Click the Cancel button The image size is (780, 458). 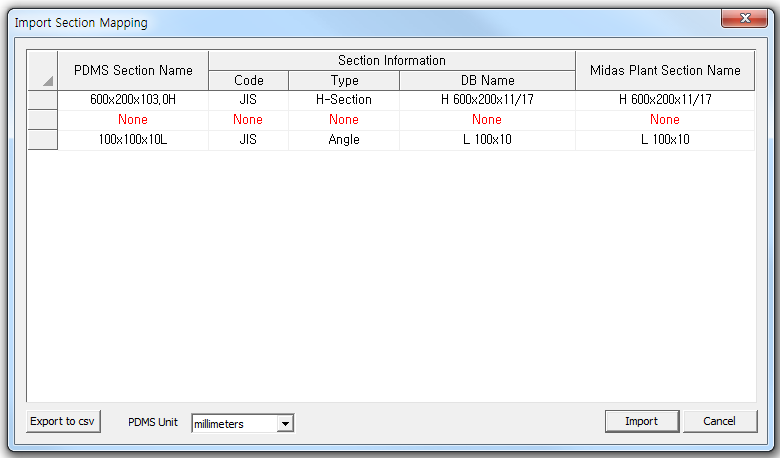click(720, 421)
